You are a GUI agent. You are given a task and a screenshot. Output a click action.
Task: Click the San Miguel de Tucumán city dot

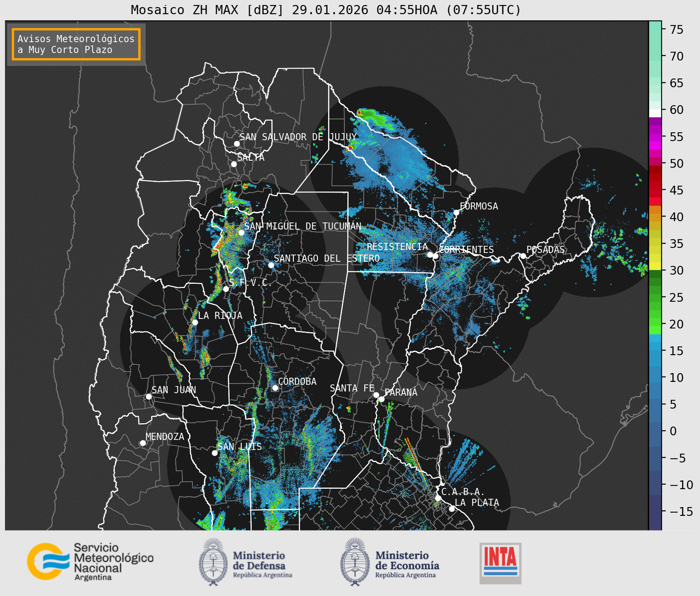[x=241, y=232]
